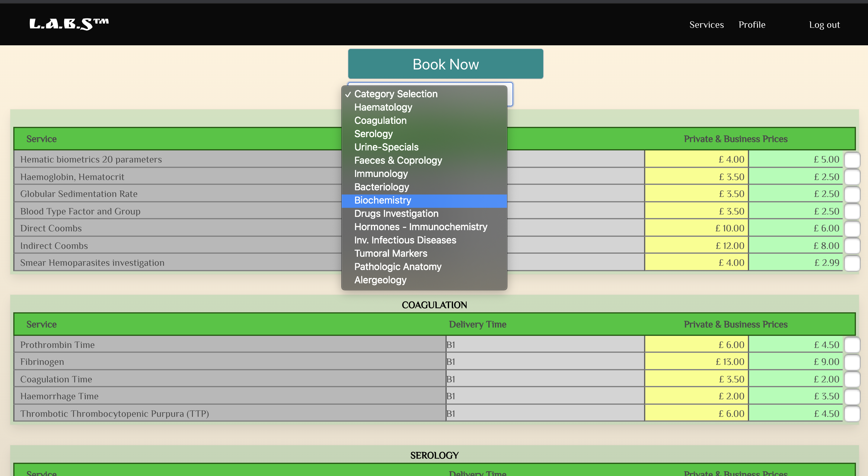This screenshot has width=868, height=476.
Task: Choose Biochemistry in the dropdown
Action: pyautogui.click(x=382, y=200)
